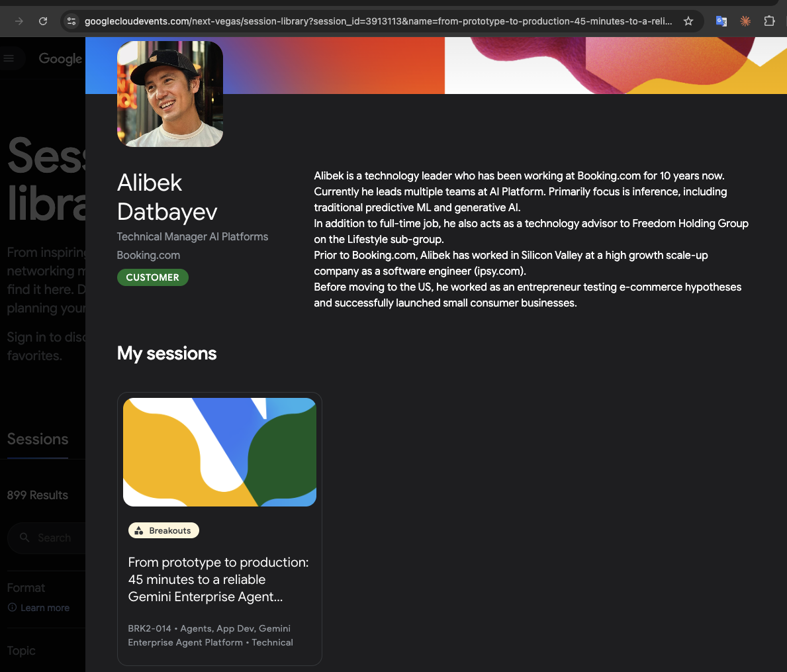Click the browser forward arrow
This screenshot has height=672, width=787.
(x=19, y=21)
